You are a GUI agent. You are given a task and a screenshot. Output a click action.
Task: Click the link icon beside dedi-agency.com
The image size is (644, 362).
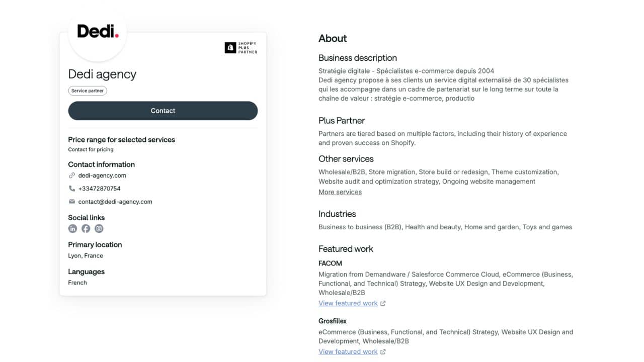(x=72, y=175)
